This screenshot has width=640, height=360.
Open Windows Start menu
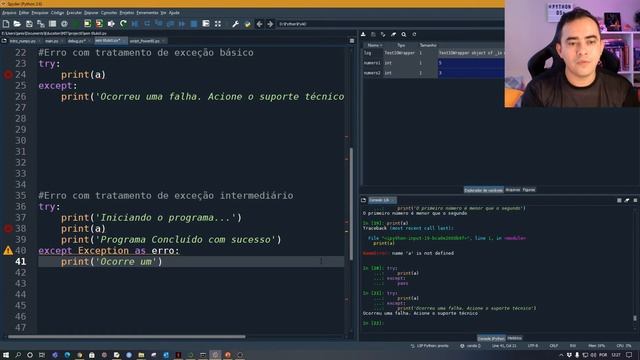coord(6,355)
